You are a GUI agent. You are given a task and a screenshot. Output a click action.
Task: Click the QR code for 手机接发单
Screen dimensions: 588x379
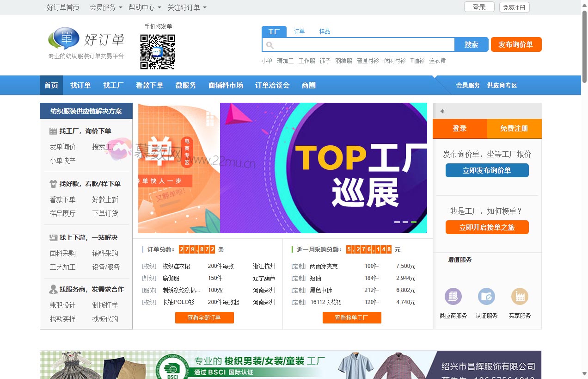(158, 51)
